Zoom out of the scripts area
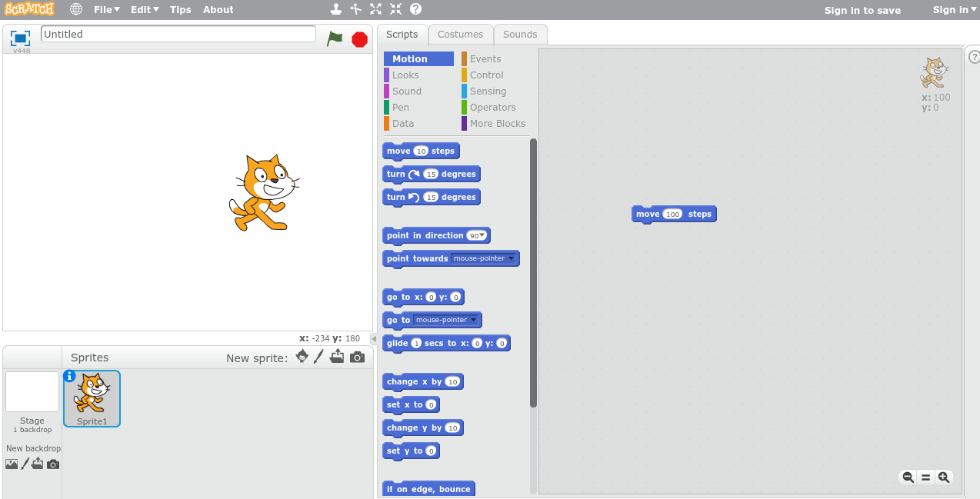Screen dimensions: 980x499 908,477
